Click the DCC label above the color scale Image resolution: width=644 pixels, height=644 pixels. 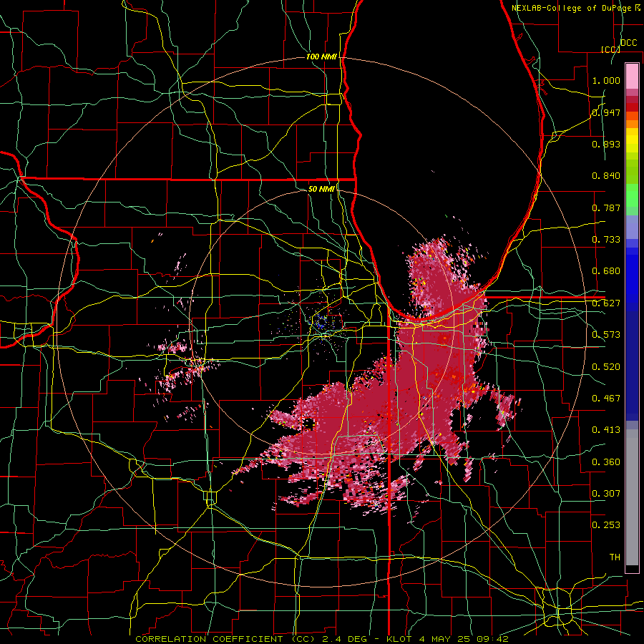pyautogui.click(x=628, y=43)
